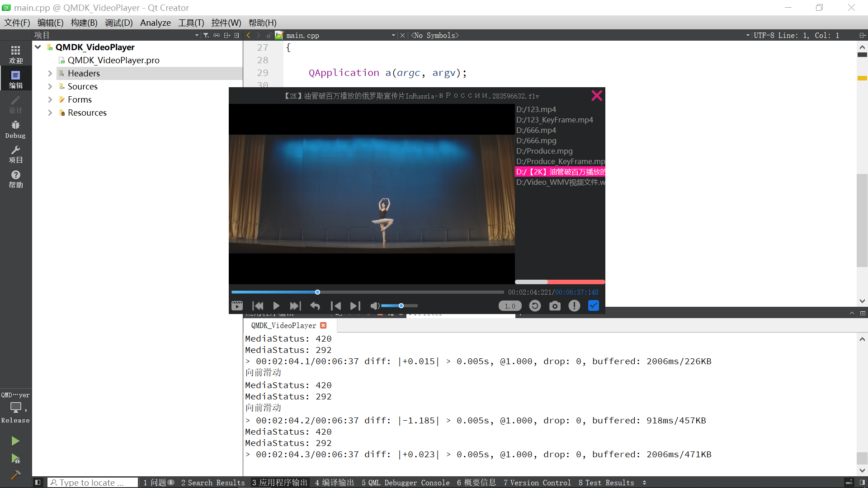The image size is (868, 488).
Task: Click the open video file clapper icon
Action: click(x=237, y=306)
